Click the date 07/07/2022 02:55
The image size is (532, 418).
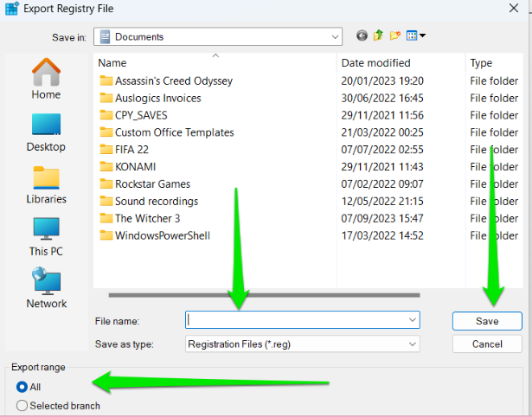(x=382, y=150)
